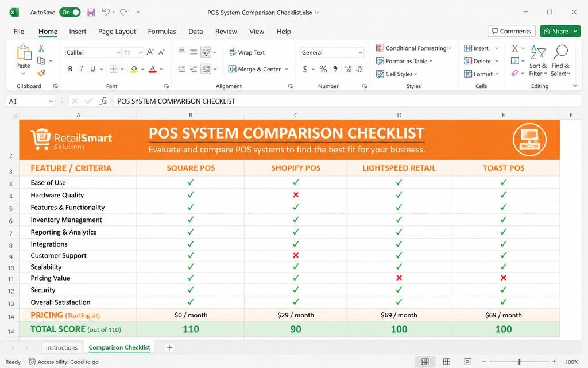Open the General number format dropdown

[361, 52]
